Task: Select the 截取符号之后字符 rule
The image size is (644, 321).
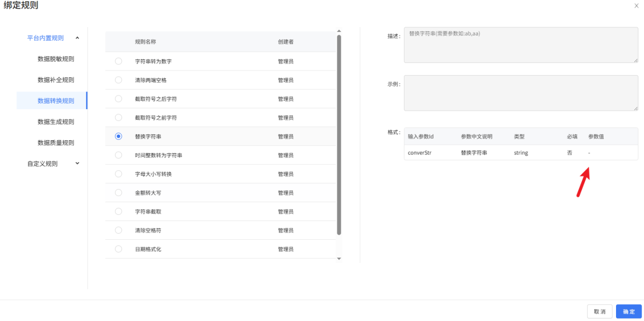Action: pos(118,99)
